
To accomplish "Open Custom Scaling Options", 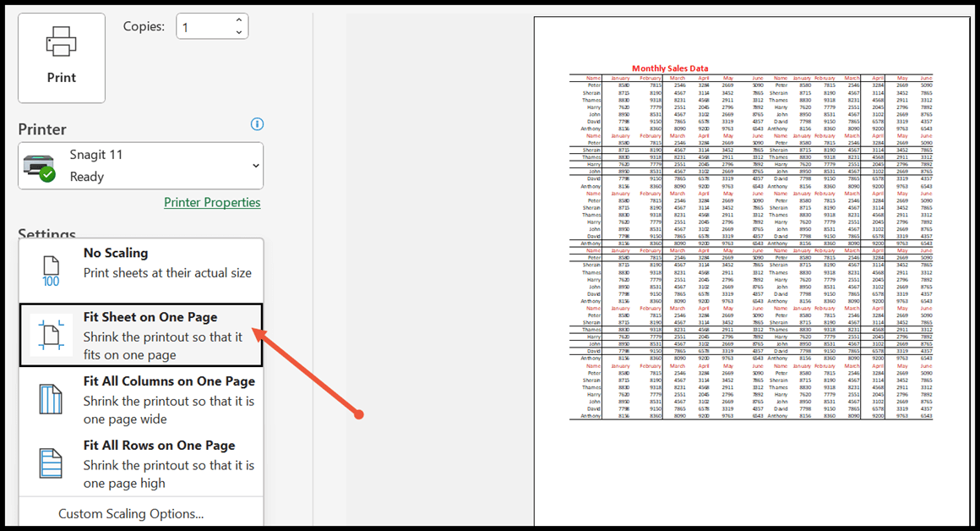I will pos(131,513).
